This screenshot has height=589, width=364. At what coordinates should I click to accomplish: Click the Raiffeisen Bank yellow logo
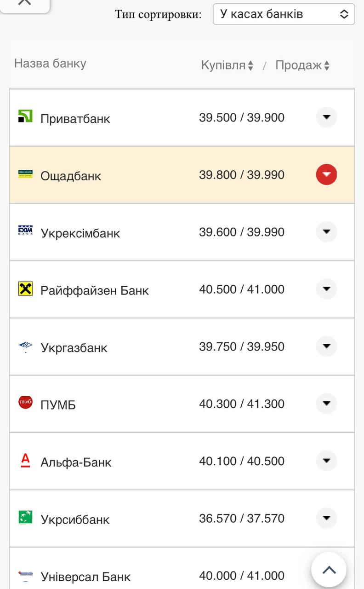(x=25, y=289)
